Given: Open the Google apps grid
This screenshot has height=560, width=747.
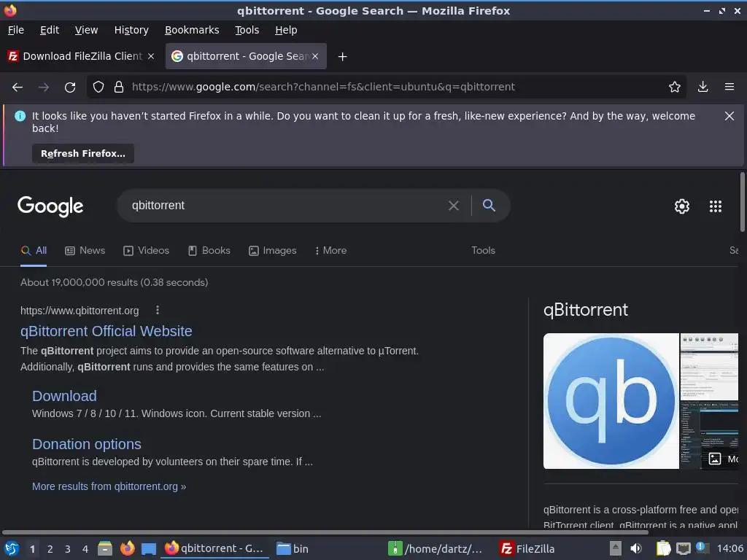Looking at the screenshot, I should tap(715, 206).
